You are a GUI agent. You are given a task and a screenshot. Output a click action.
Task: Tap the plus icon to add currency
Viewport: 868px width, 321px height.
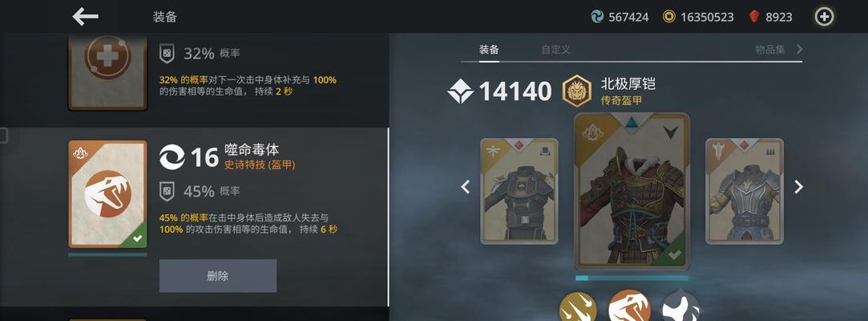(824, 17)
